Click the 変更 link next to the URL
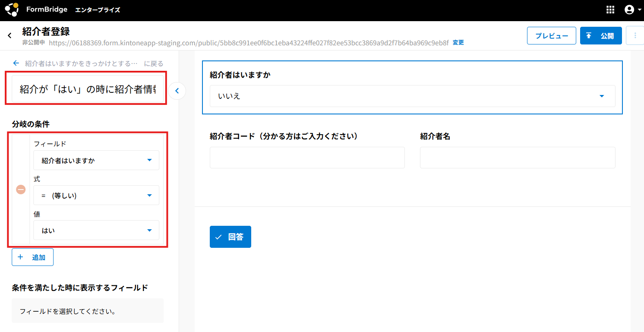The height and width of the screenshot is (332, 644). (458, 43)
